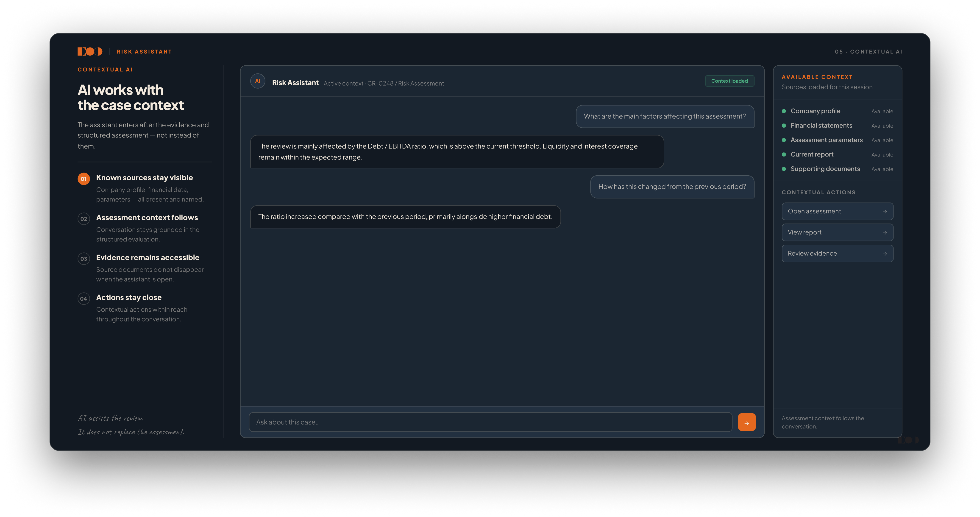Click the reply about Debt / EBITDA ratio
This screenshot has height=517, width=980.
[457, 152]
